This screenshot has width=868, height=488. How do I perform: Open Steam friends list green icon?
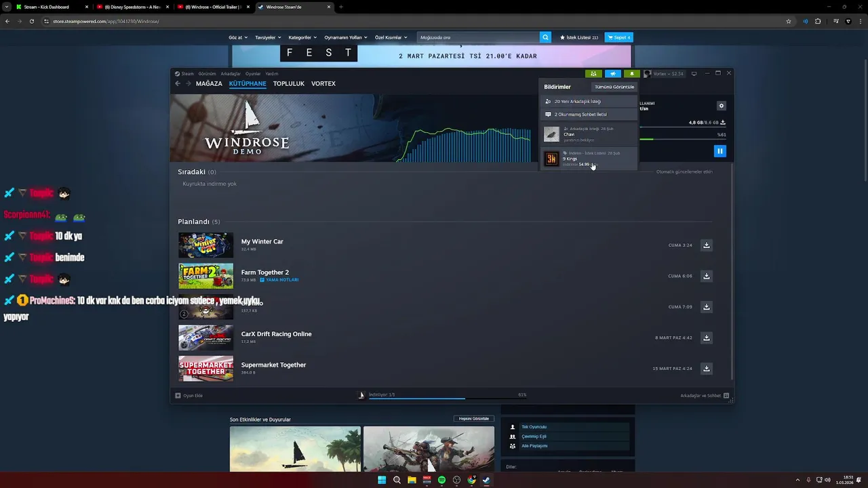click(x=593, y=73)
